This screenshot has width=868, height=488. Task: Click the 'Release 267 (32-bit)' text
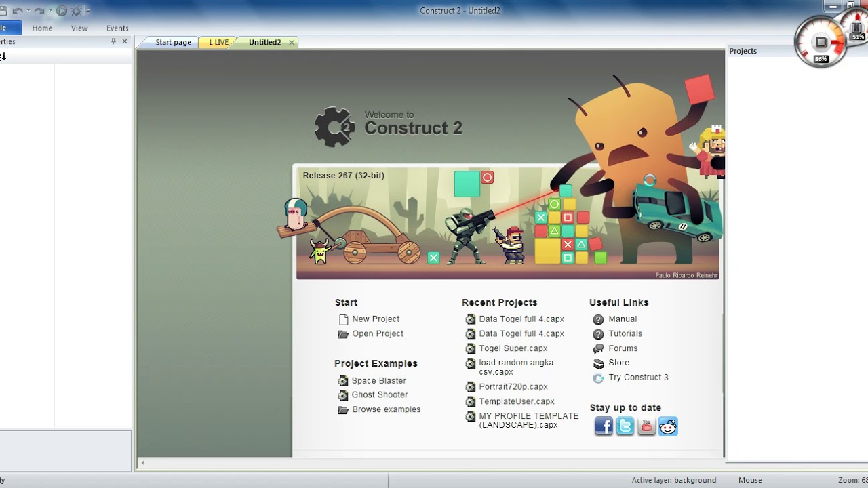(x=344, y=175)
